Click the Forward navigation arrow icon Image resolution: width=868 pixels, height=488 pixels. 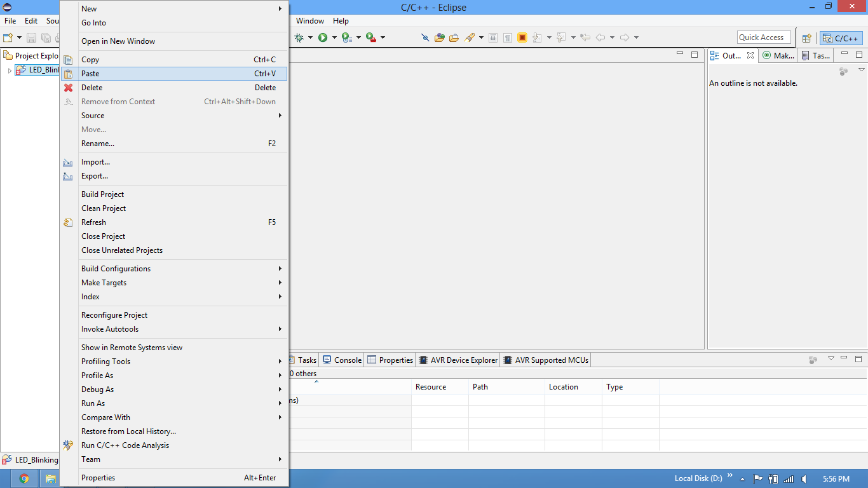coord(625,37)
